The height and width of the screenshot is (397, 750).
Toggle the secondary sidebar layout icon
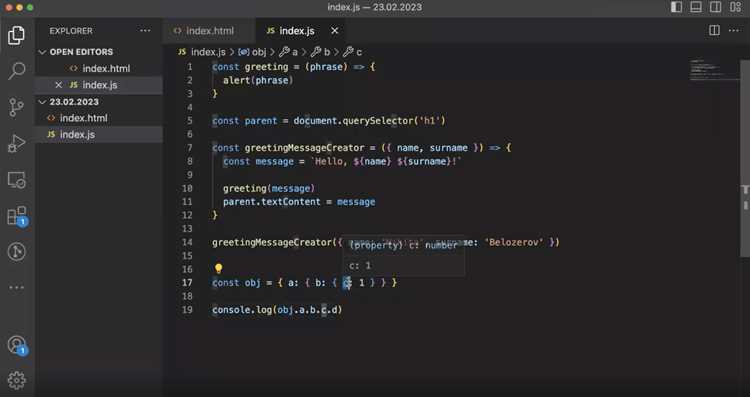point(716,7)
